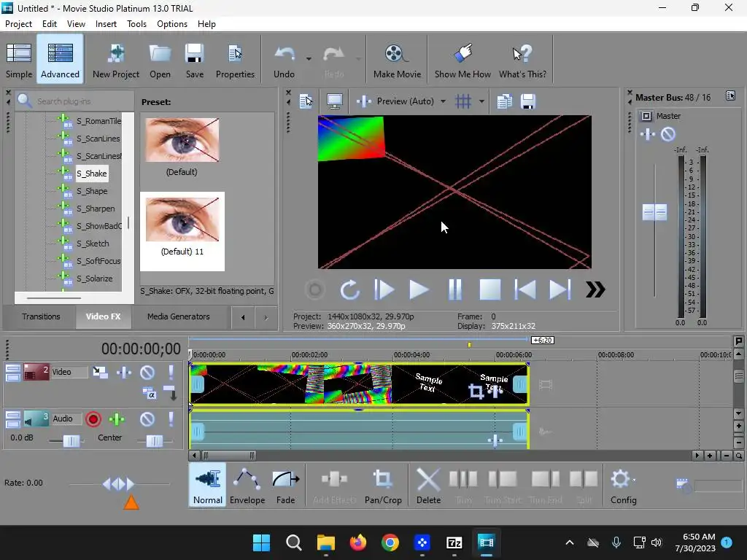
Task: Play the timeline
Action: pos(419,289)
